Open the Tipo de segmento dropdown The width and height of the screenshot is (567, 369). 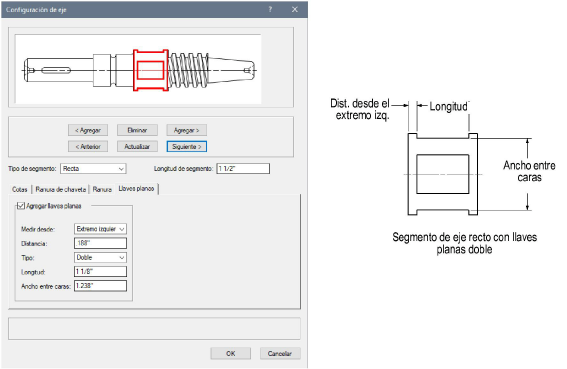93,169
